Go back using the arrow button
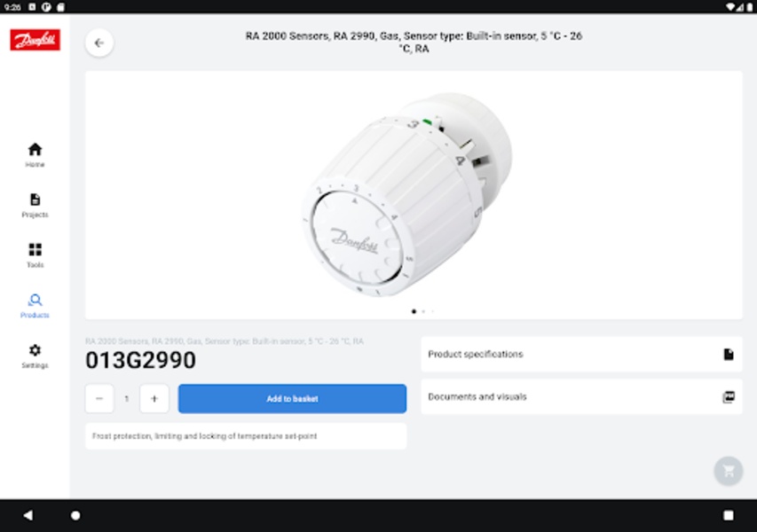Image resolution: width=757 pixels, height=532 pixels. [x=99, y=43]
